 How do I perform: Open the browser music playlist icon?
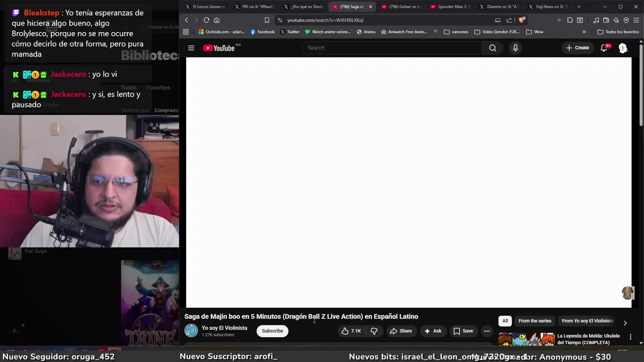tap(596, 20)
